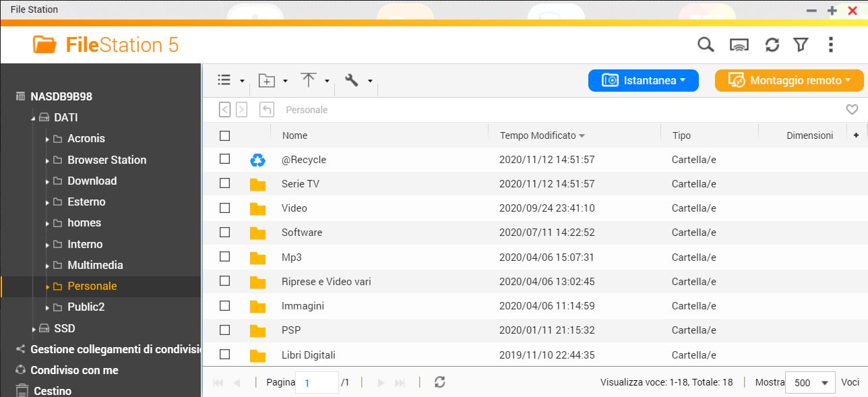Viewport: 868px width, 397px height.
Task: Expand the SSD volume in sidebar
Action: coord(34,329)
